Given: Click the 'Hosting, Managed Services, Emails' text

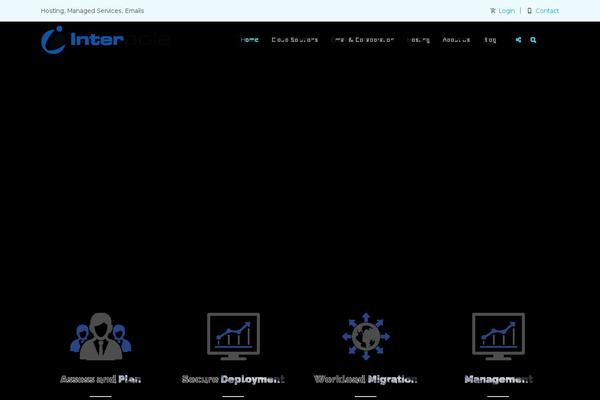Looking at the screenshot, I should 92,11.
